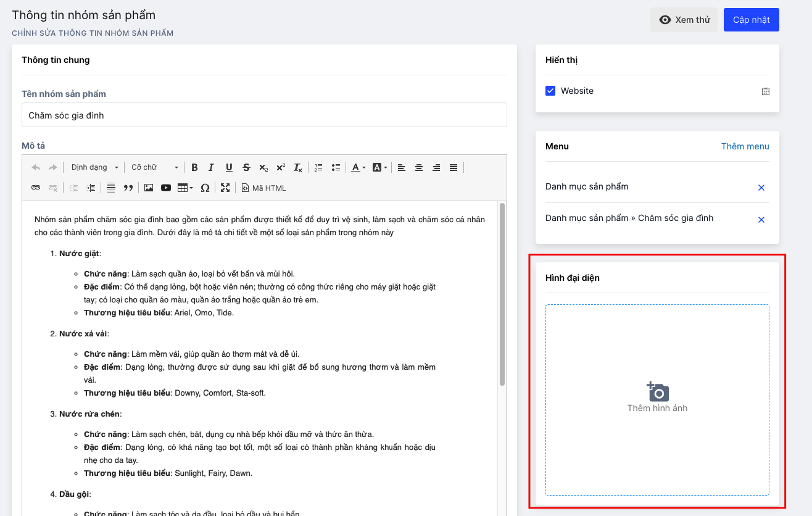The width and height of the screenshot is (812, 516).
Task: Apply italic formatting
Action: tap(211, 167)
